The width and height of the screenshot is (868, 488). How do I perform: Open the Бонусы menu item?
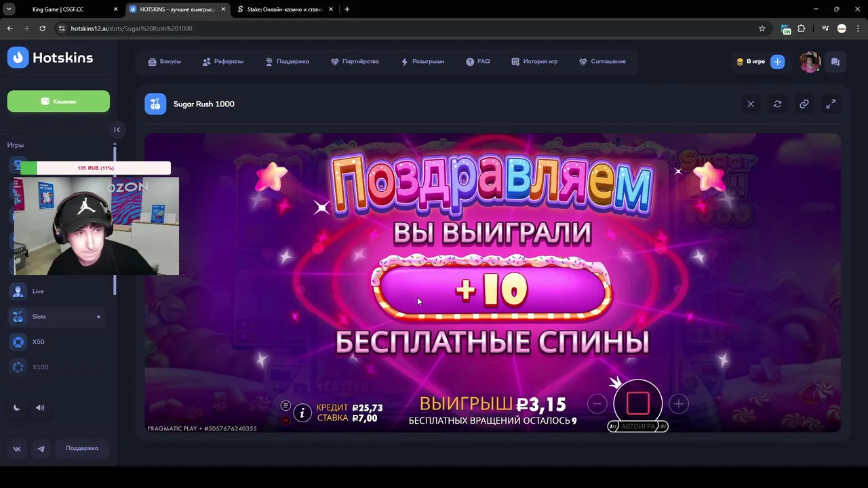pos(164,62)
